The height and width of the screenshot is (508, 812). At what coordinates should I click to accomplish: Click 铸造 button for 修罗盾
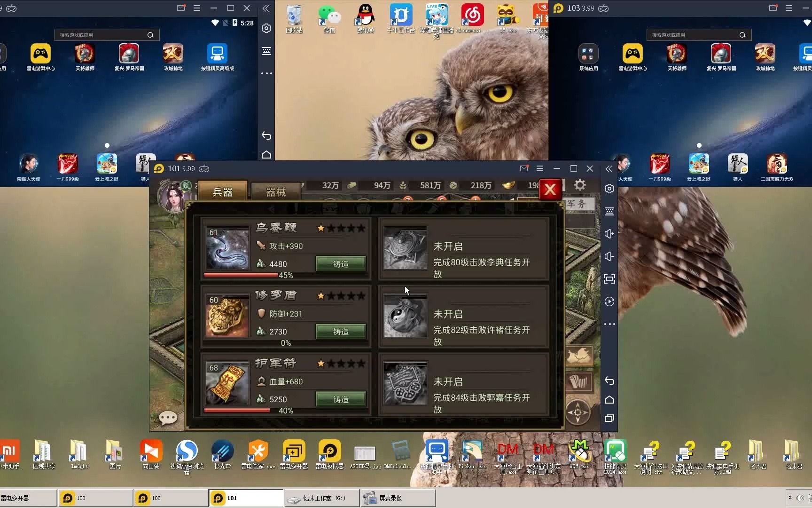[341, 332]
